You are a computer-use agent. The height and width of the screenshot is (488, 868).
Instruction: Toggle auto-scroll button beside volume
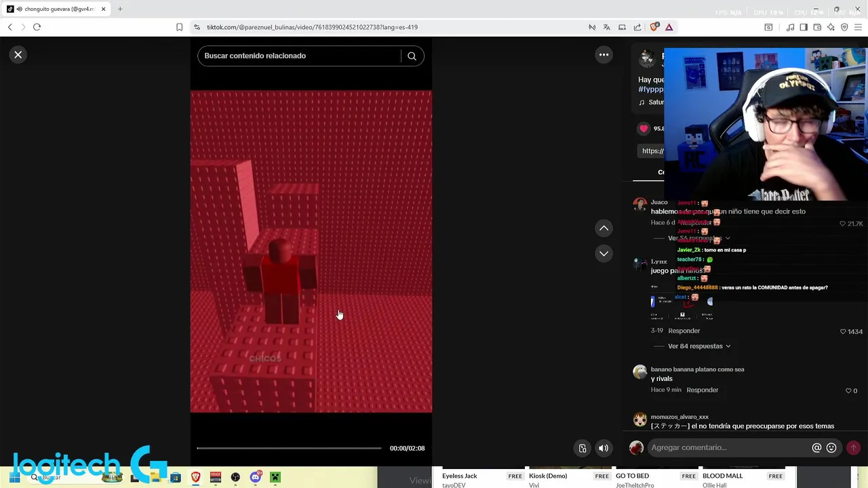point(582,448)
